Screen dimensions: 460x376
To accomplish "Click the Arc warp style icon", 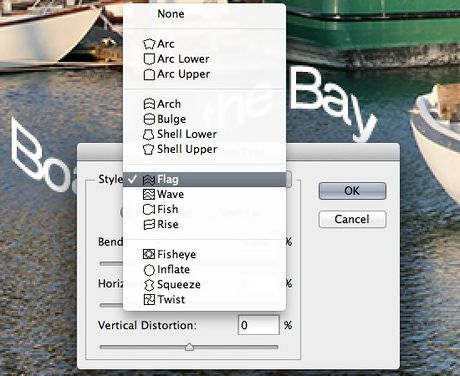I will point(149,44).
